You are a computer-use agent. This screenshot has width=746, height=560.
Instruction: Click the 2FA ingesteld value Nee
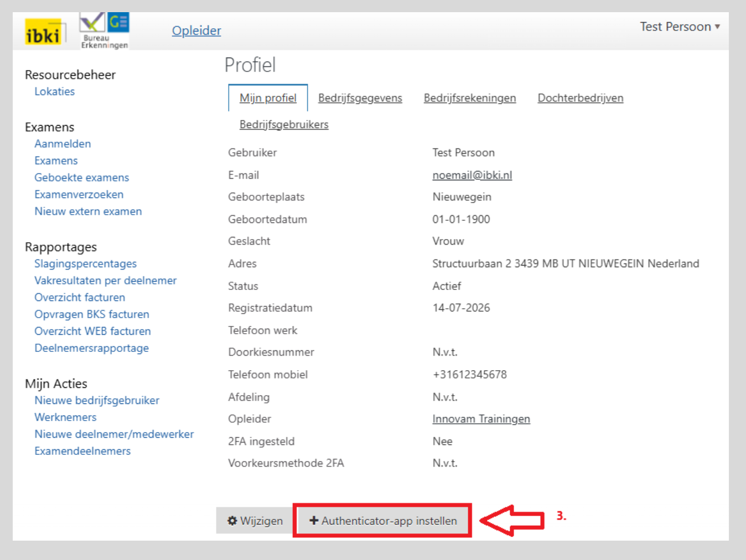click(443, 441)
